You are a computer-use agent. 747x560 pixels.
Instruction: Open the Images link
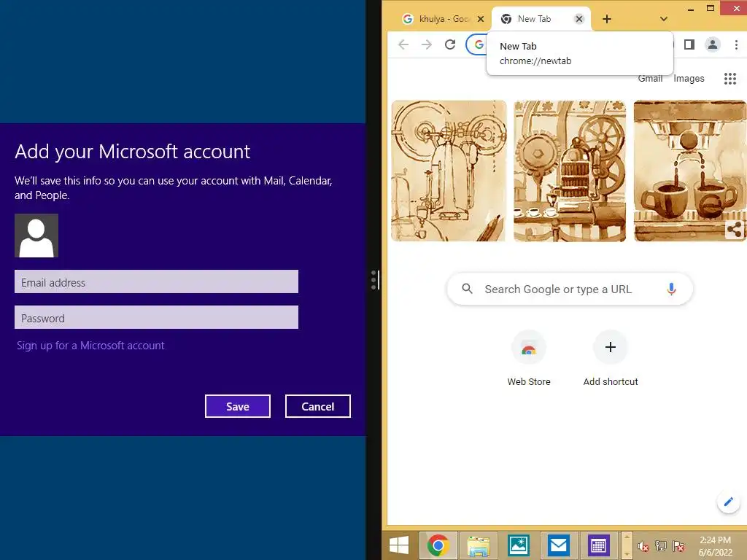[x=689, y=79]
